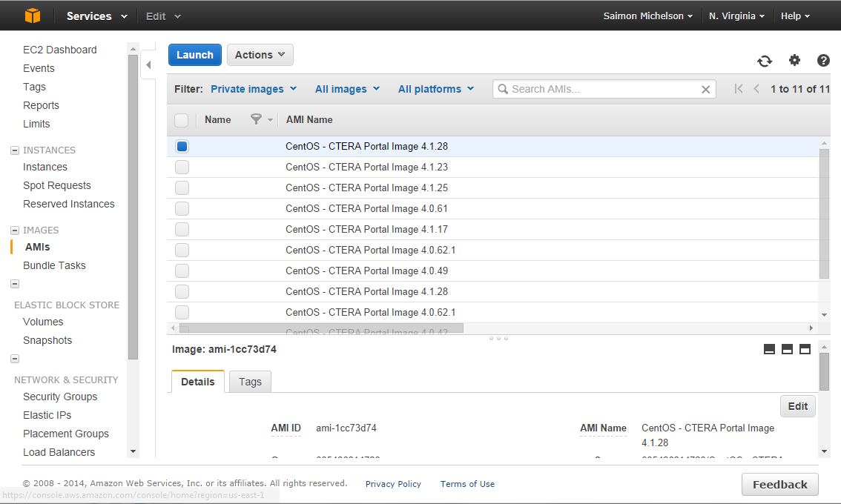Click the ami-1cc73d74 AMI ID value
This screenshot has height=504, width=841.
(346, 428)
